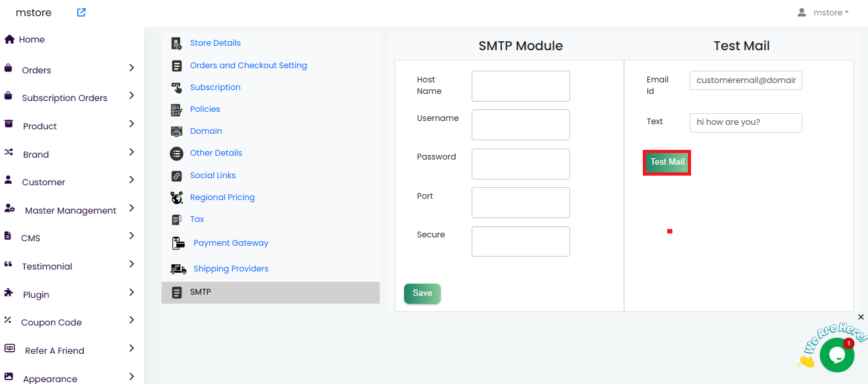Open the mstore user account dropdown

(823, 12)
